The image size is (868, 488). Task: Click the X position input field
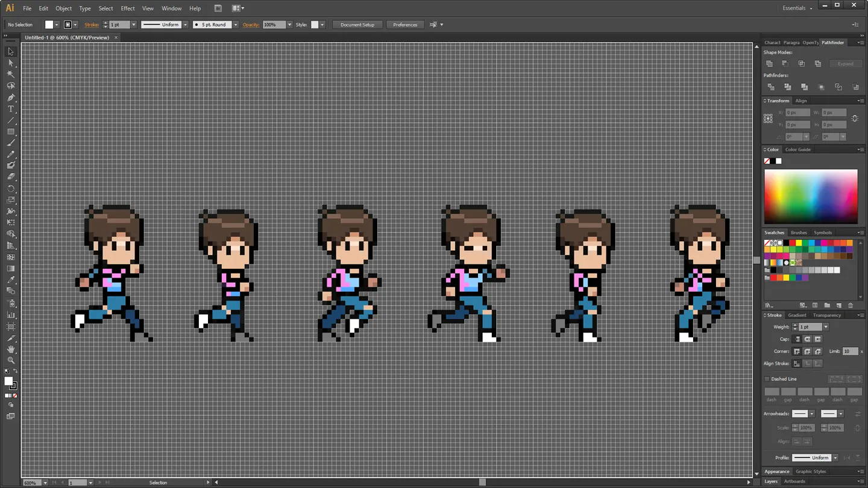tap(797, 113)
